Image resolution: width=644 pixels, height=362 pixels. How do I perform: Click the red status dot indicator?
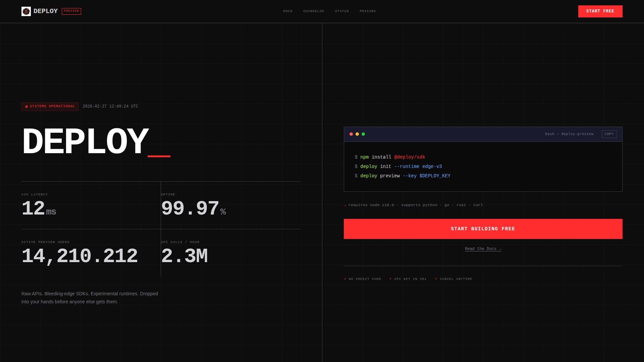pos(26,107)
